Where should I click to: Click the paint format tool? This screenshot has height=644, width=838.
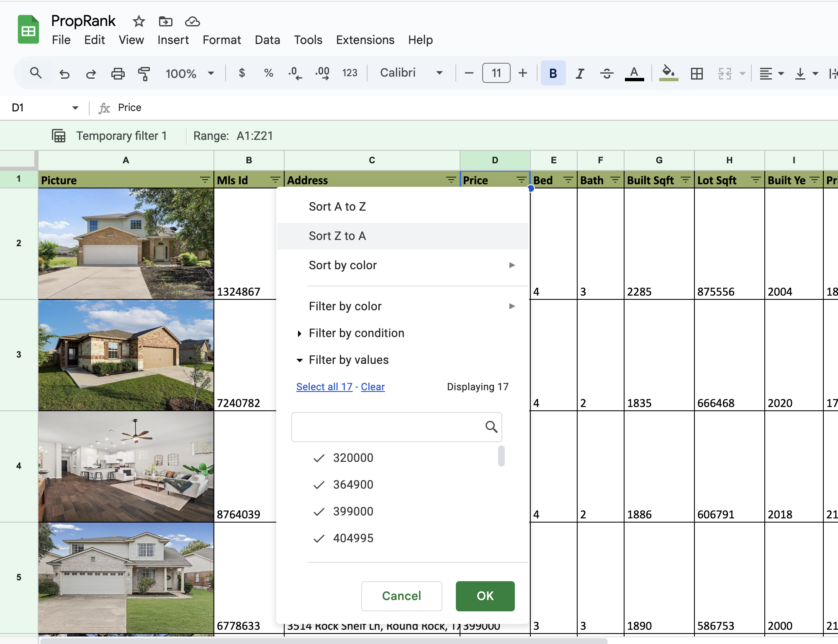[144, 73]
